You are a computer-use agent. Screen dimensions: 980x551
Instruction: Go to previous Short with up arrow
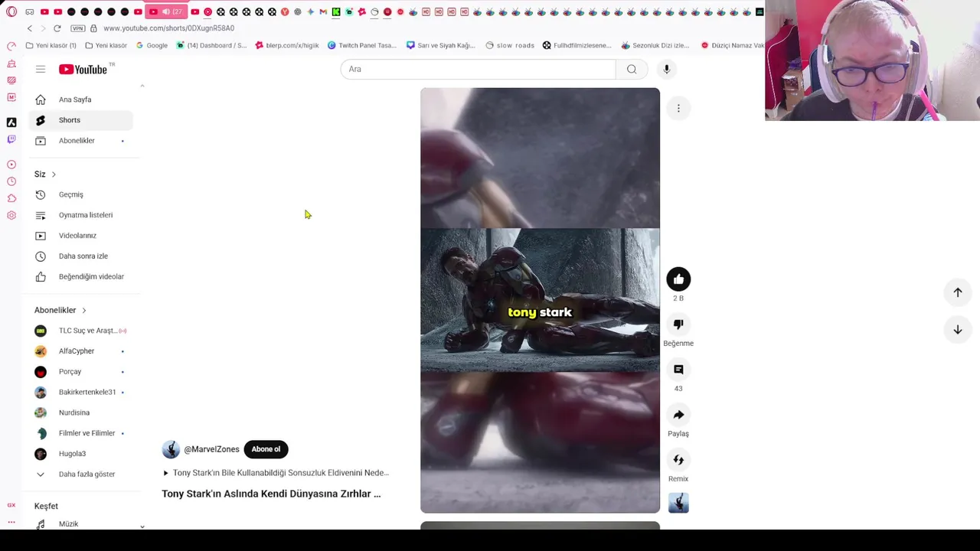pos(958,292)
